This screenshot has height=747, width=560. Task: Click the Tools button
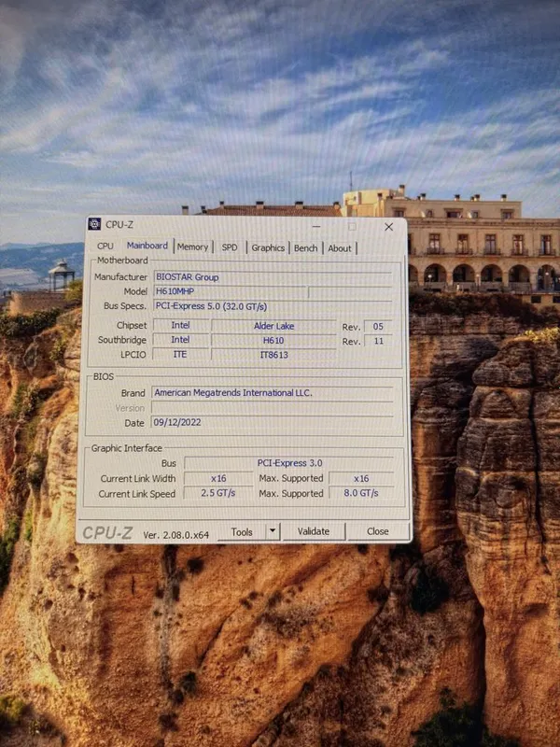[242, 532]
